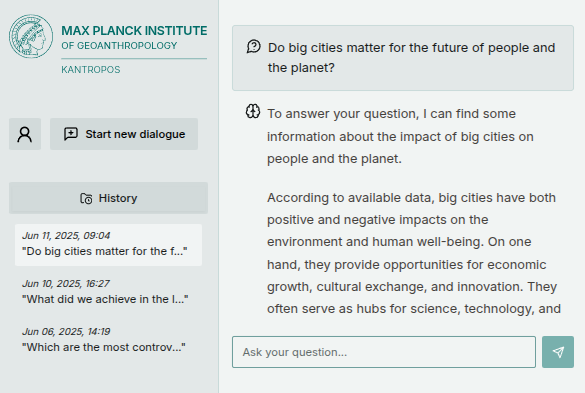Focus the "Ask your question..." input field
This screenshot has height=393, width=585.
(384, 352)
